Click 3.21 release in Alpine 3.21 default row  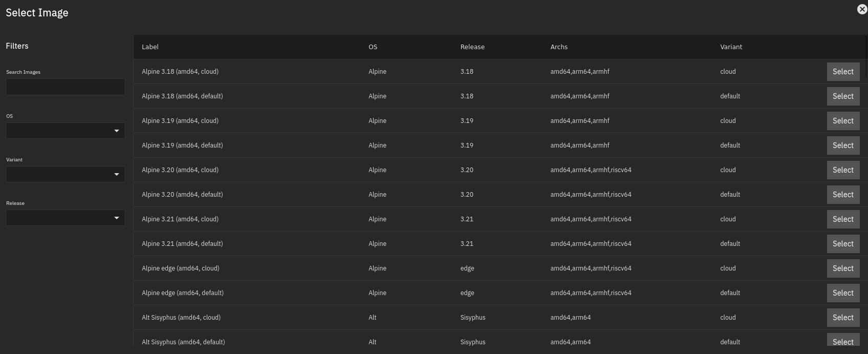pos(467,244)
